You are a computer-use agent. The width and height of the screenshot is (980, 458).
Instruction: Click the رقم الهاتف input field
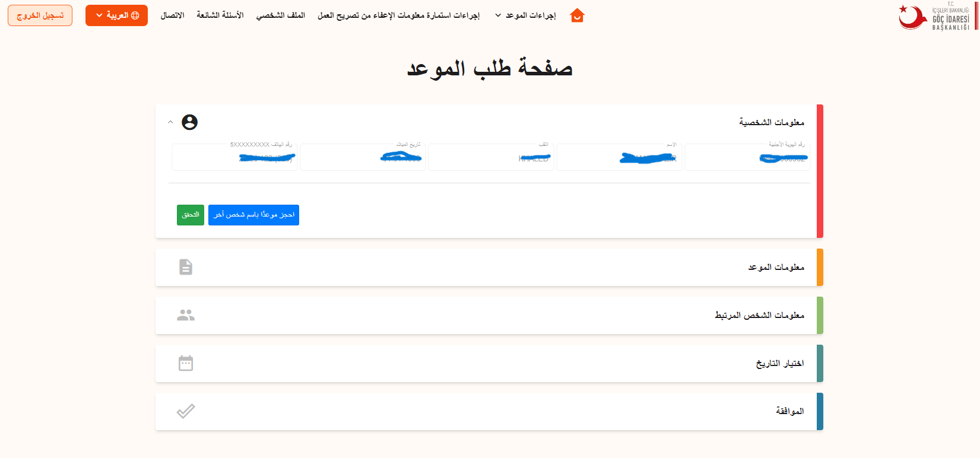234,157
